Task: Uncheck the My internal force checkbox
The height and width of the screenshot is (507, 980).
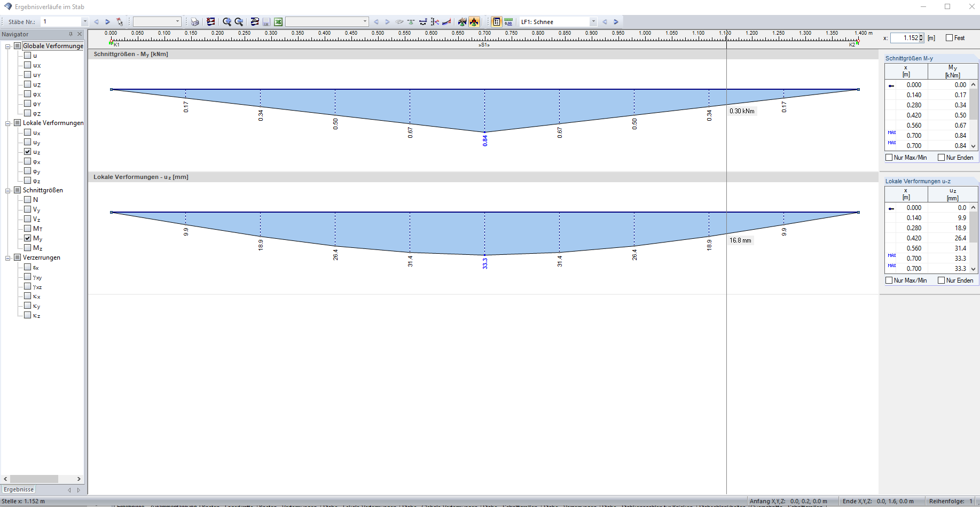Action: (x=28, y=238)
